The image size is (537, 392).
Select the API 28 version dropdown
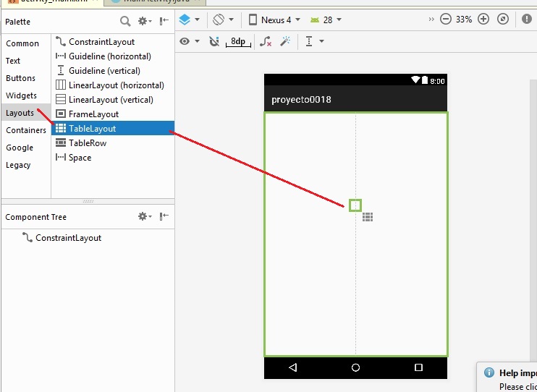326,20
